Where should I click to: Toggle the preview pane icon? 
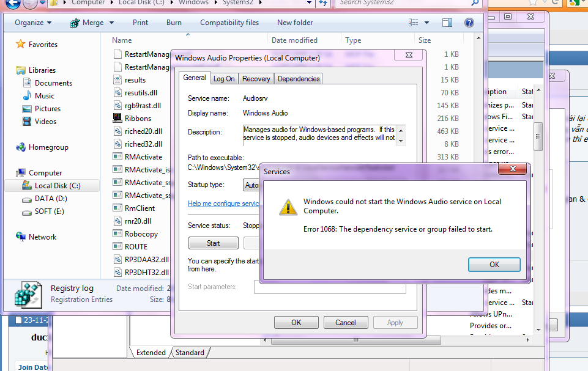447,23
